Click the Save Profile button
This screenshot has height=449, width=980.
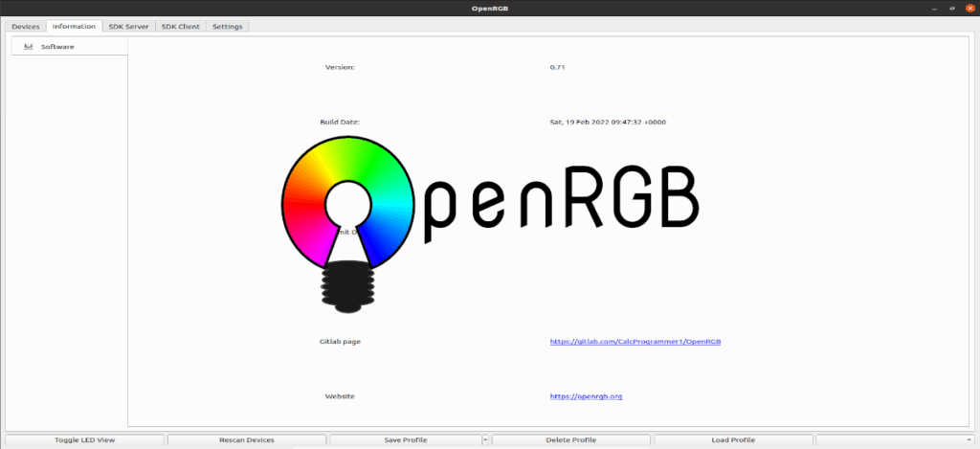pyautogui.click(x=405, y=440)
